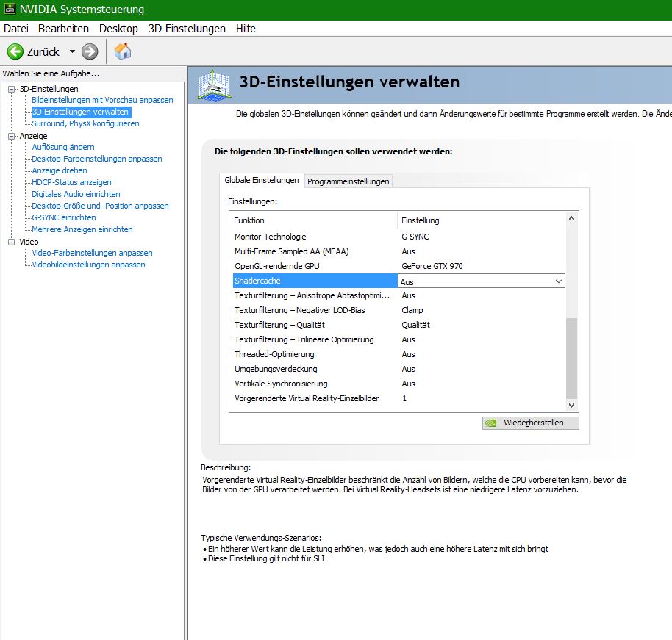Select the Monitor-Technologie row
The height and width of the screenshot is (640, 672).
click(399, 237)
